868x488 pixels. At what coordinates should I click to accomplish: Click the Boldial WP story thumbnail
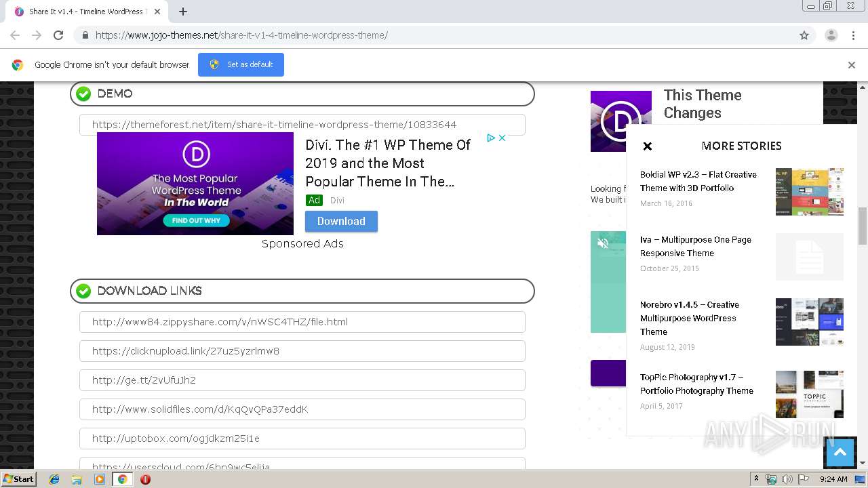click(810, 192)
